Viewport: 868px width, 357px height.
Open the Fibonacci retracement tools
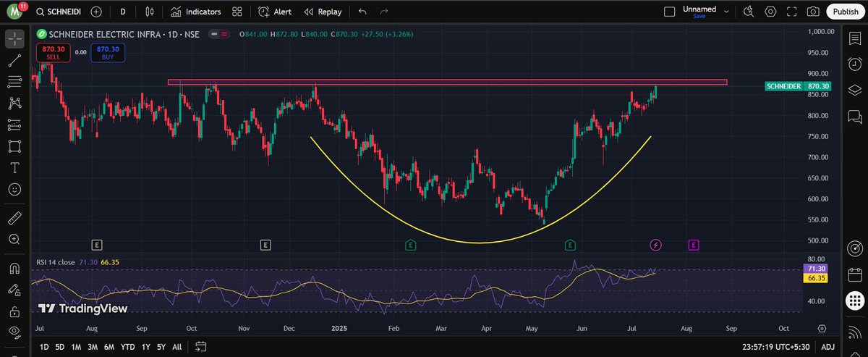(14, 81)
